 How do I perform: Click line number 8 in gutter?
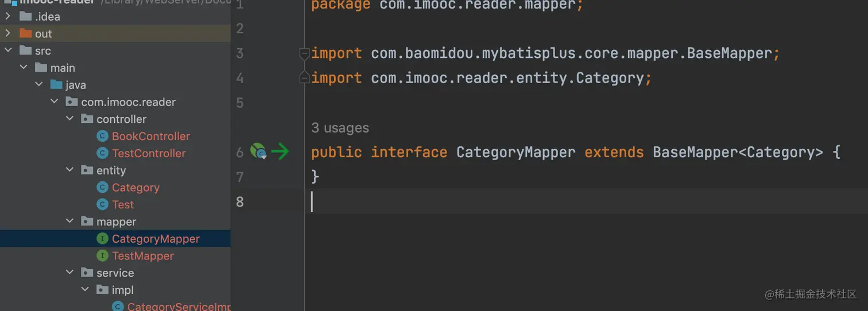(239, 201)
